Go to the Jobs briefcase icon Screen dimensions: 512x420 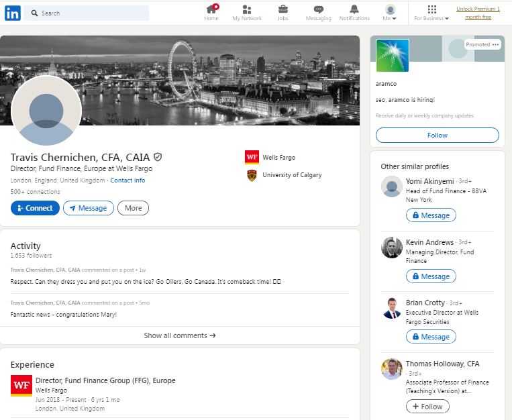(283, 9)
